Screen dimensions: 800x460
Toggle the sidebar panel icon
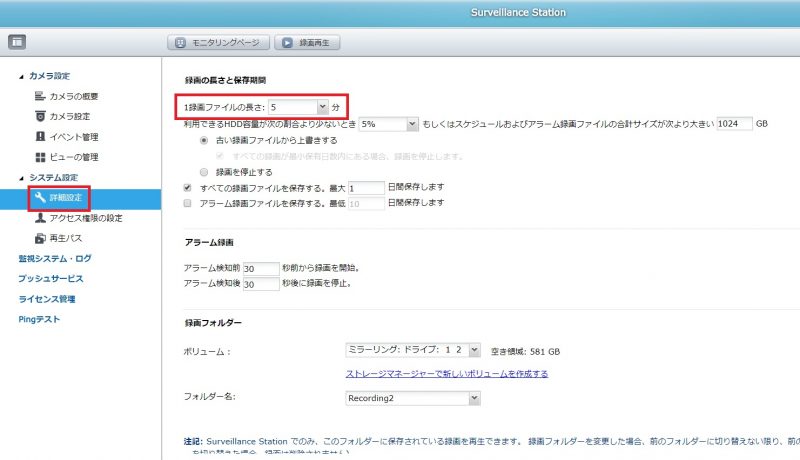(17, 42)
